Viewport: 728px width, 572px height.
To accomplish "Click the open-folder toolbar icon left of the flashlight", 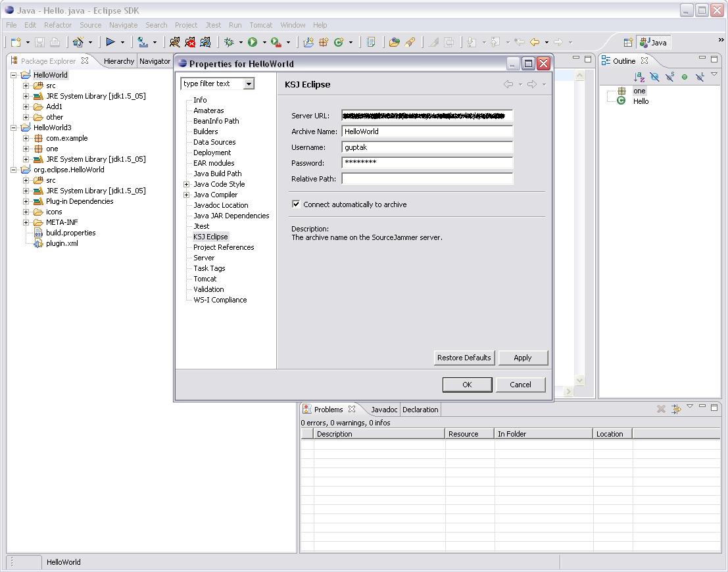I will click(x=394, y=43).
